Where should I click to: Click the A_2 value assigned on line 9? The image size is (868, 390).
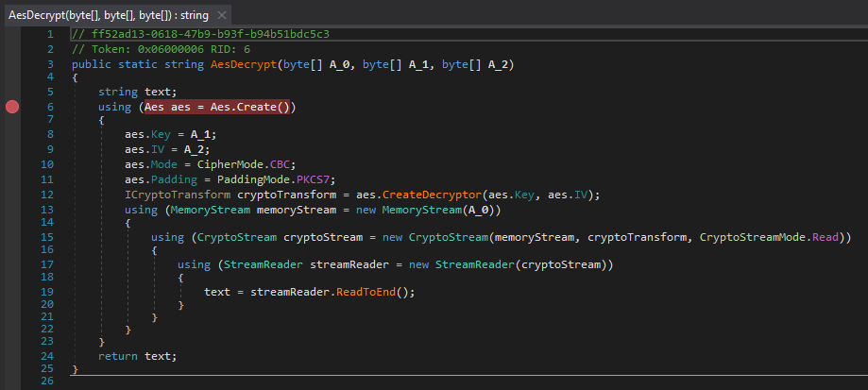coord(195,149)
